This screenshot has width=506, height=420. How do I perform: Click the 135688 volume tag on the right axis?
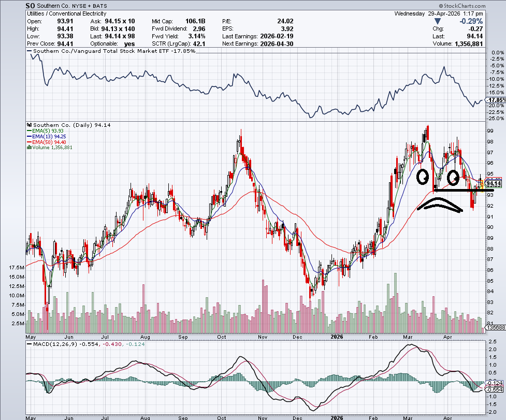point(495,327)
